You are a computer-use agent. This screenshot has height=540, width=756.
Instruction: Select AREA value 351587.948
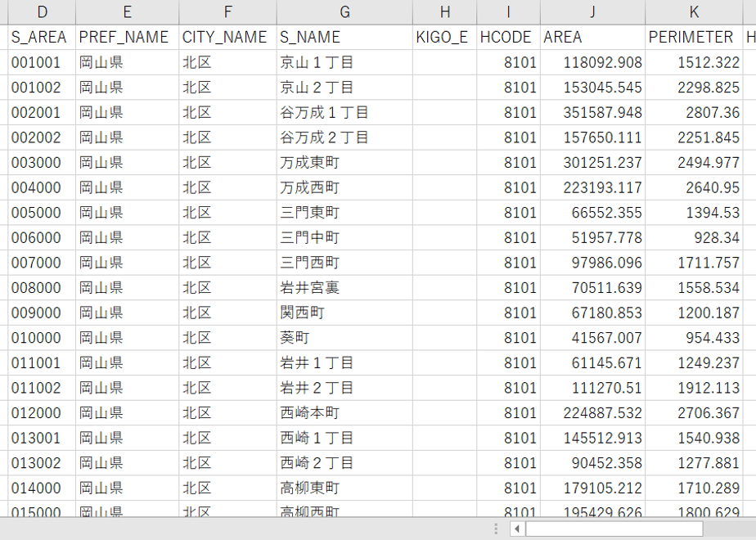click(592, 112)
